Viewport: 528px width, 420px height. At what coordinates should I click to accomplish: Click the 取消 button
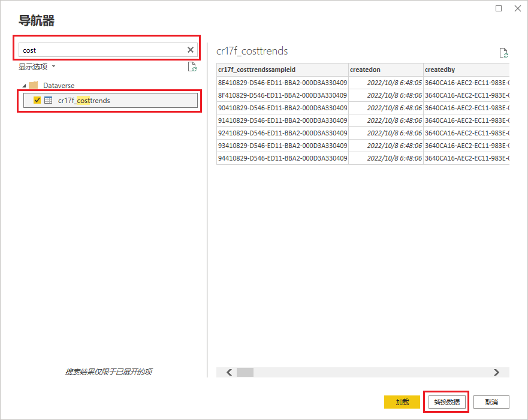(491, 402)
